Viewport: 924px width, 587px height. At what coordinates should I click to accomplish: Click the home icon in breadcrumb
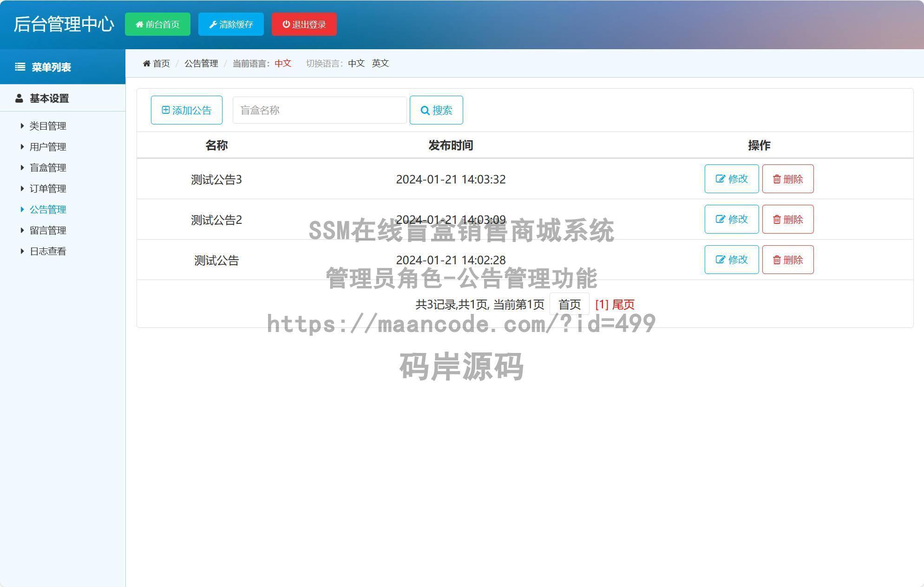[x=147, y=63]
